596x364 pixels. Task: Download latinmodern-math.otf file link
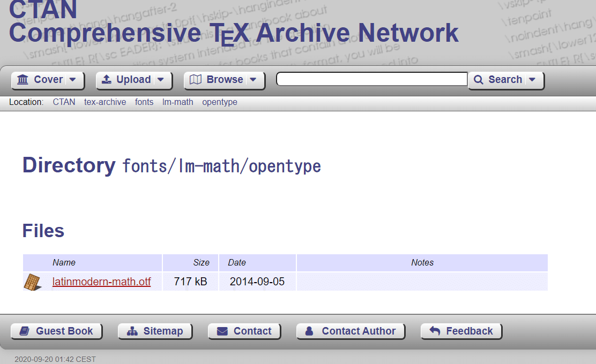pos(101,282)
